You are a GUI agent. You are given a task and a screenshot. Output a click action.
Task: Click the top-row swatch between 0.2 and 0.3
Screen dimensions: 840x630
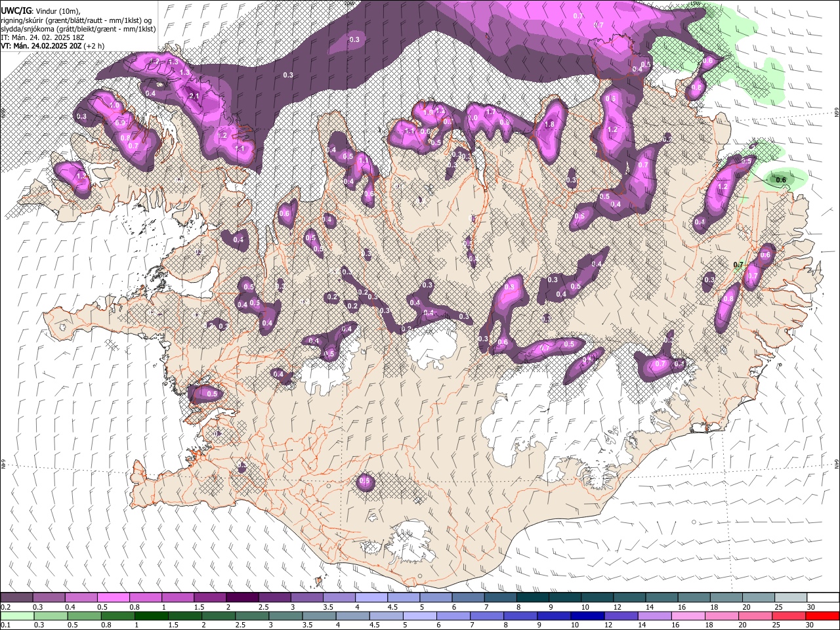tap(16, 598)
